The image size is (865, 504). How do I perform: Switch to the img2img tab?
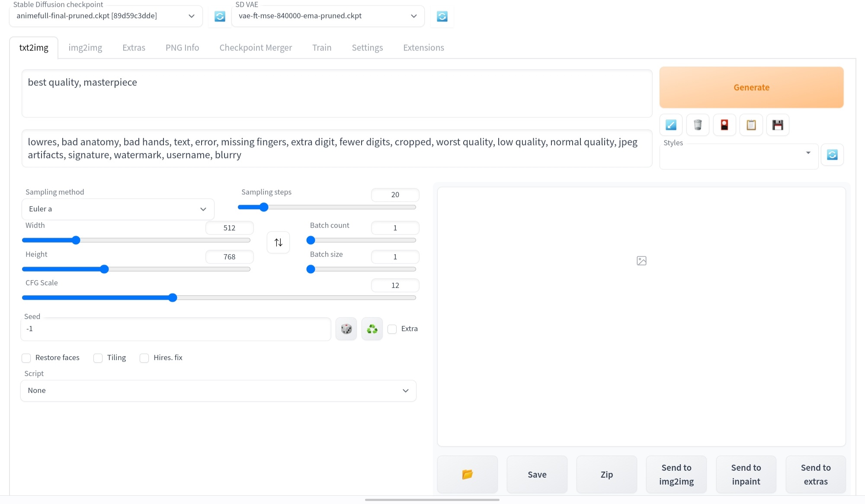(x=85, y=48)
